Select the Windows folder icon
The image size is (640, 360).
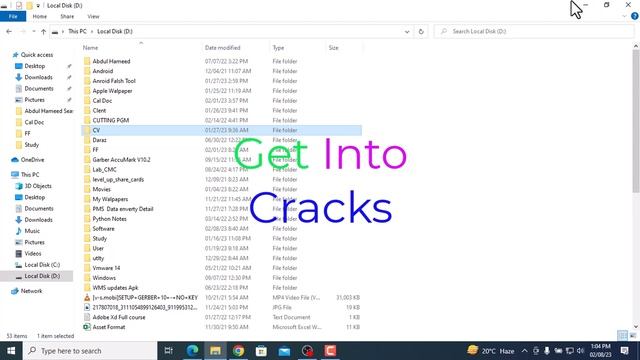click(x=87, y=278)
